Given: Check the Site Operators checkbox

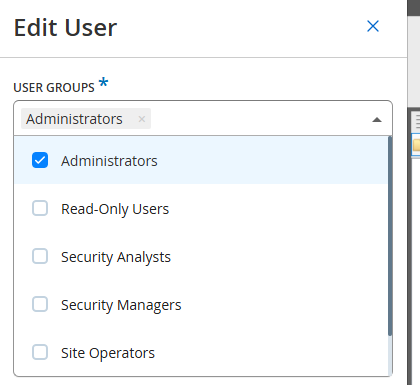Looking at the screenshot, I should tap(40, 352).
